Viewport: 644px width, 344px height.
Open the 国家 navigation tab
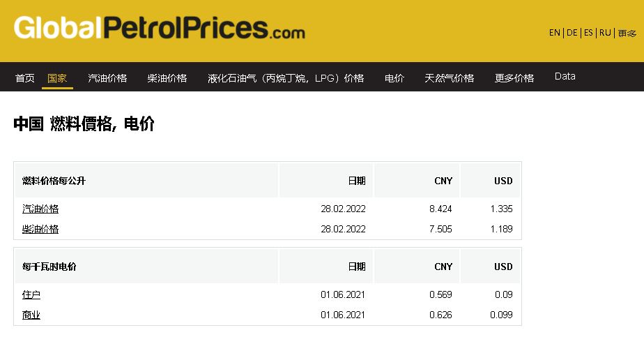[57, 78]
